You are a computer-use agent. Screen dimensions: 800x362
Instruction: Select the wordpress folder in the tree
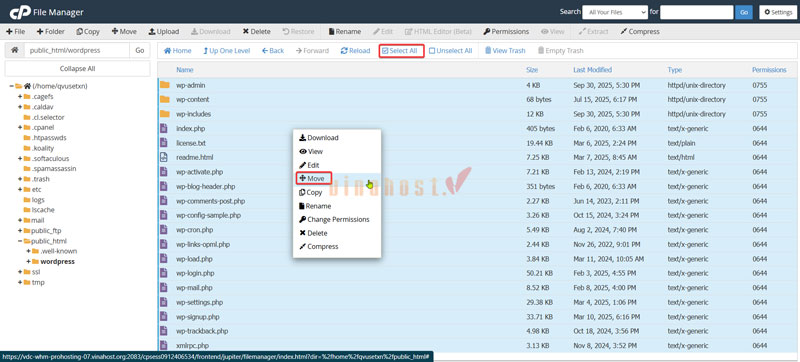tap(58, 262)
